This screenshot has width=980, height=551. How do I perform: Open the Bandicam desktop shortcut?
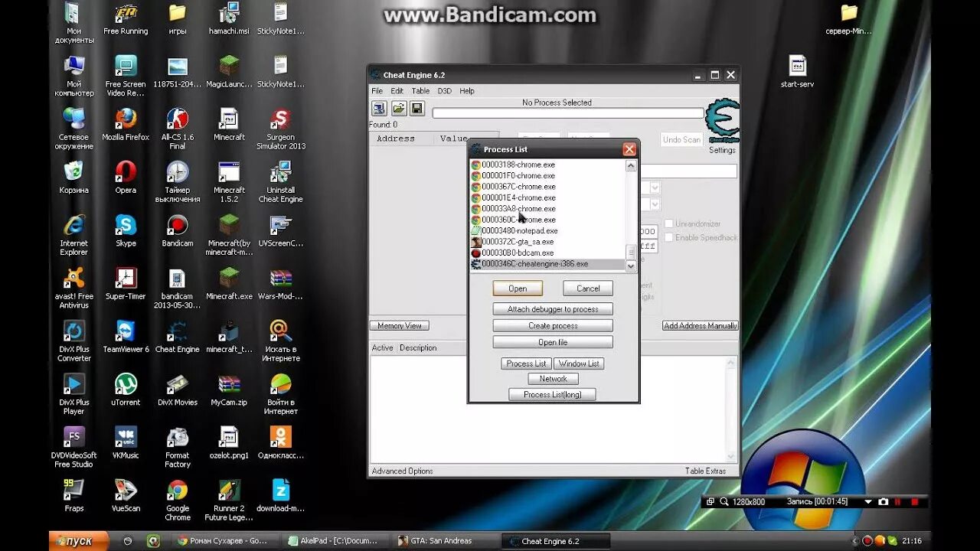tap(178, 230)
